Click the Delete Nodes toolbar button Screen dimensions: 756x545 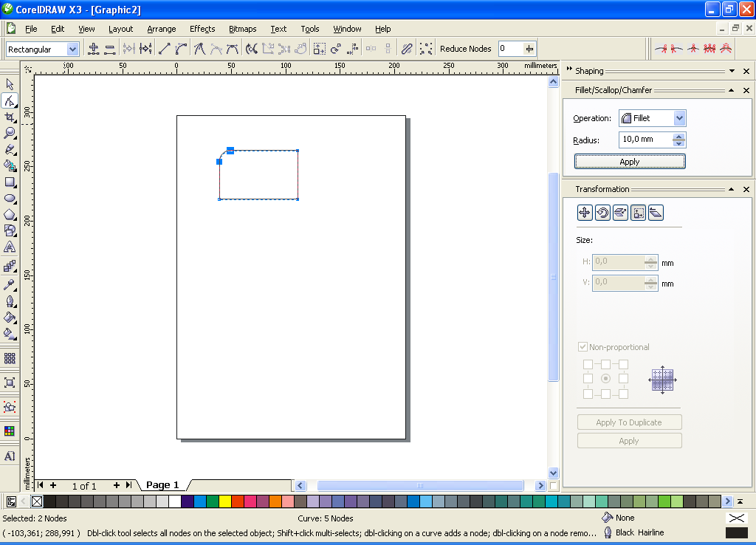110,49
